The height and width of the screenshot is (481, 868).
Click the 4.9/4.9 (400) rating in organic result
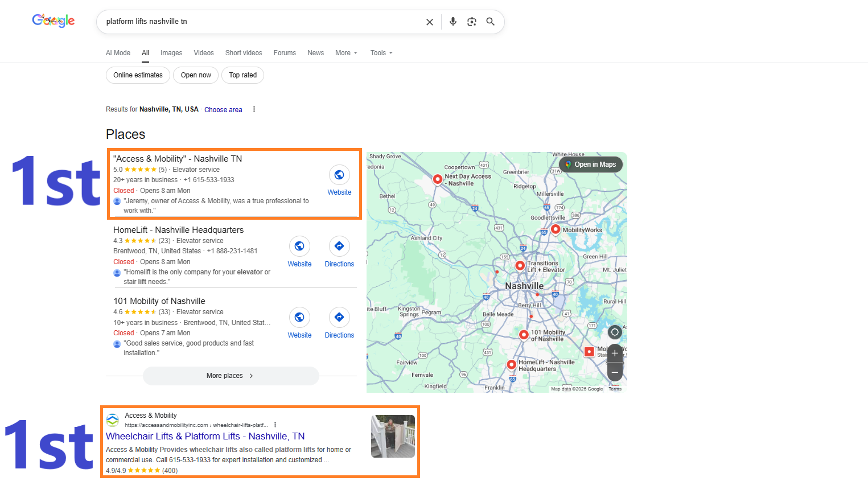142,471
